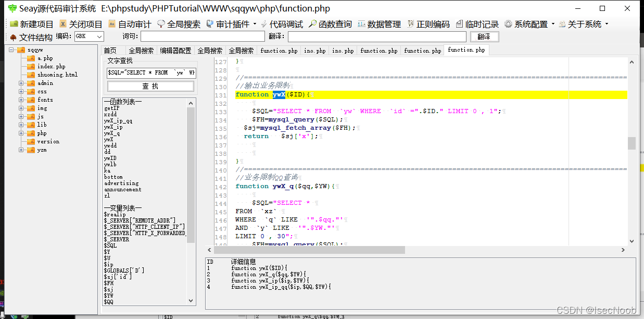This screenshot has height=319, width=644.
Task: Click the code editor horizontal scroll-right arrow
Action: [x=623, y=250]
